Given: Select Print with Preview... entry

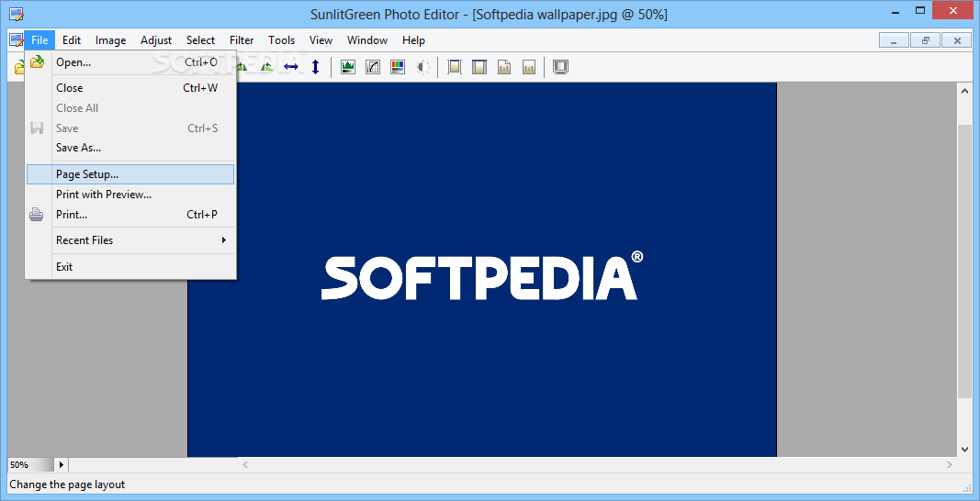Looking at the screenshot, I should [x=130, y=195].
